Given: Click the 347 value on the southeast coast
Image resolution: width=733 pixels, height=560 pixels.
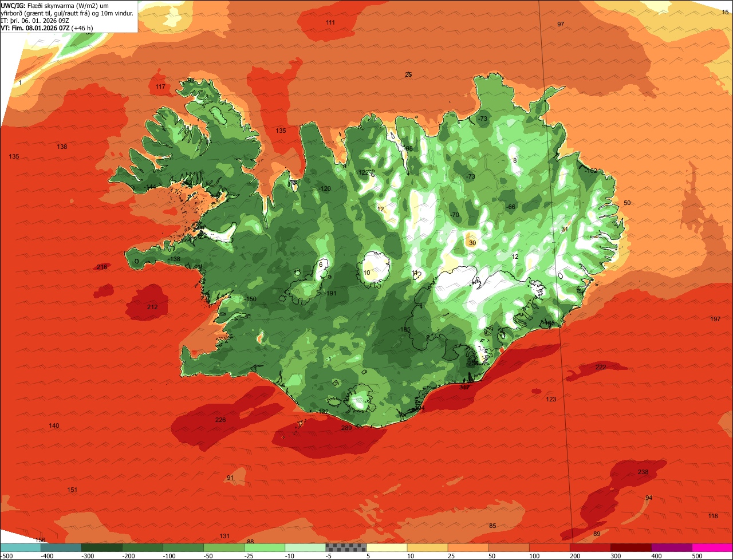Looking at the screenshot, I should tap(464, 387).
